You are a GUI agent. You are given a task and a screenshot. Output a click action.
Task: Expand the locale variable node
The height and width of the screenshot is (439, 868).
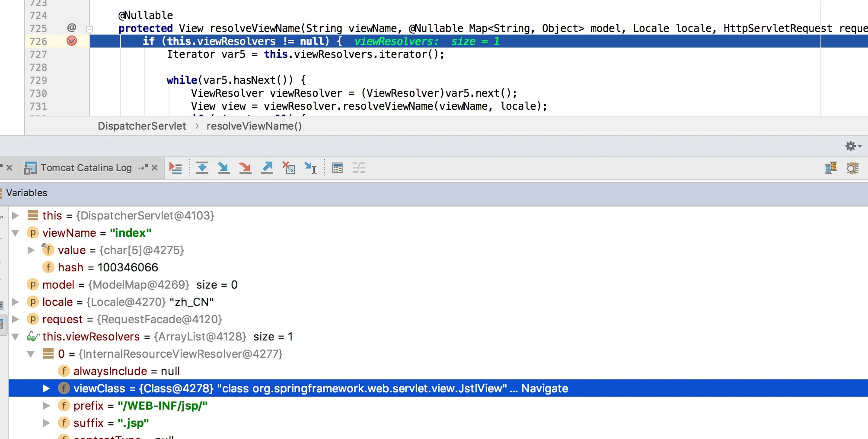[x=16, y=302]
